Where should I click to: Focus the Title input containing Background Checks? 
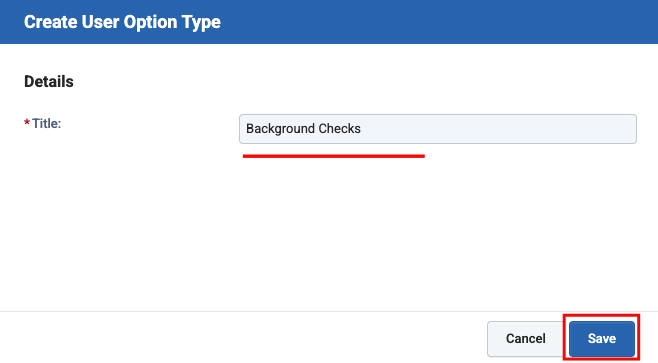click(438, 129)
